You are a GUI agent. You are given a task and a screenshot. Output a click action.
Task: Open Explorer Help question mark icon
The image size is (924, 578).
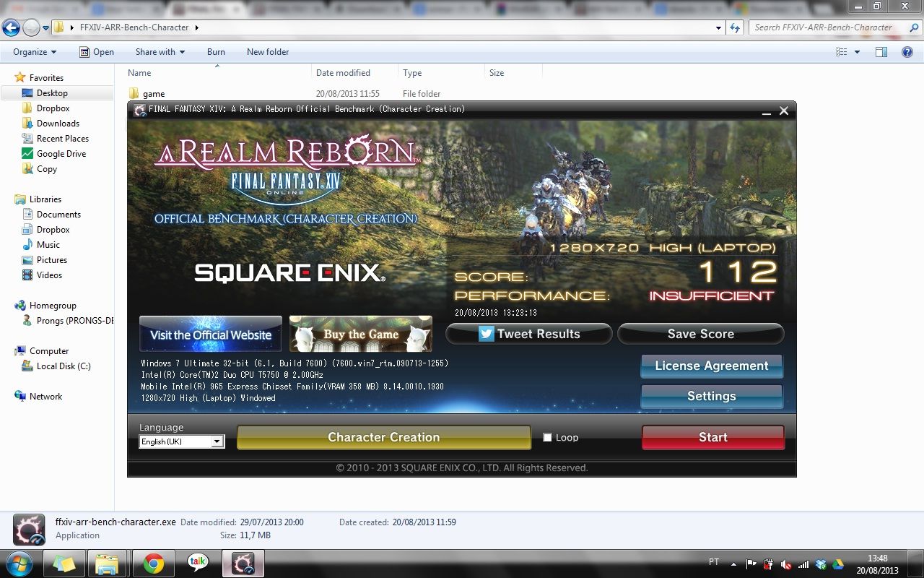[x=907, y=52]
